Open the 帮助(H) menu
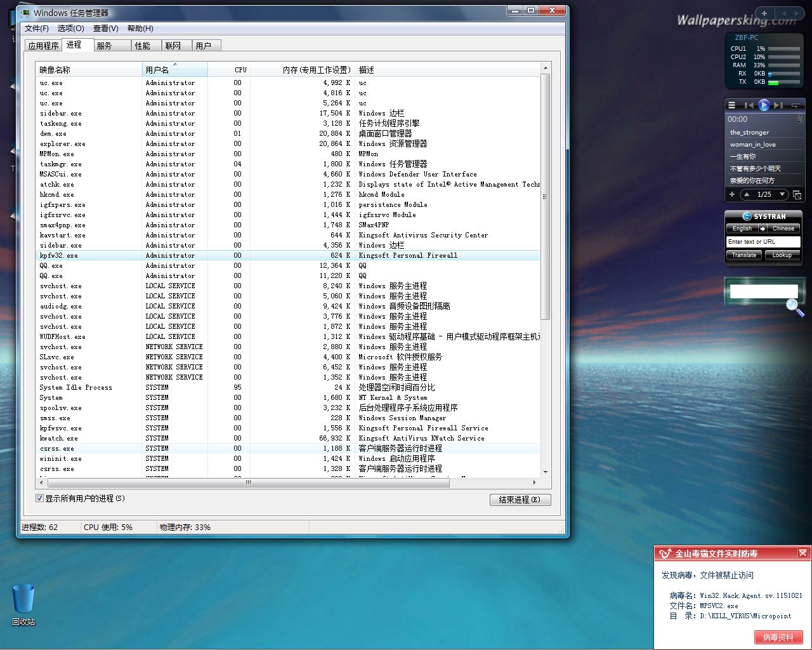The width and height of the screenshot is (812, 650). pyautogui.click(x=140, y=28)
